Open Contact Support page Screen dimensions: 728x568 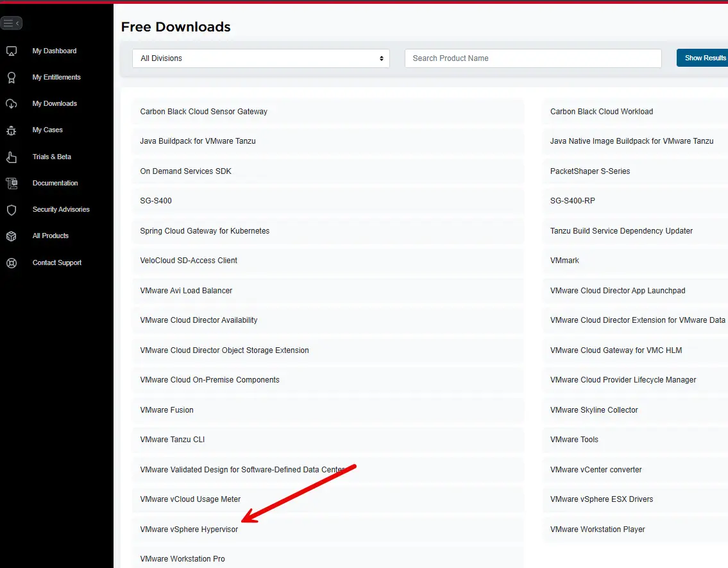click(57, 263)
